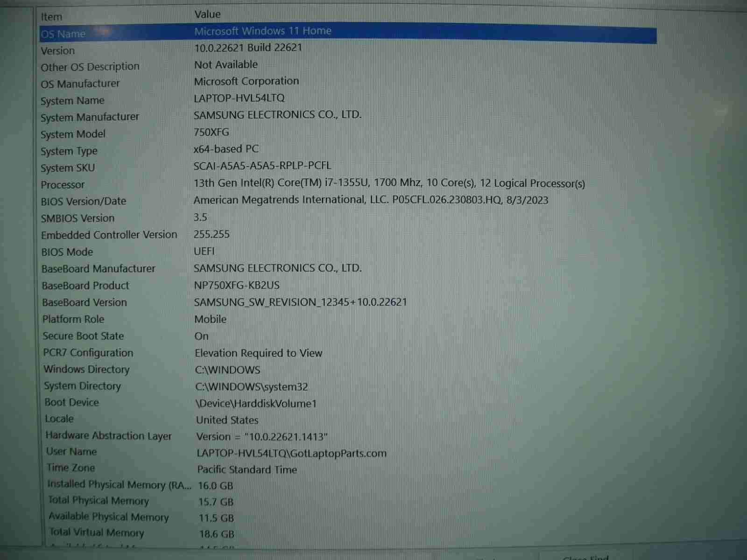The height and width of the screenshot is (560, 747).
Task: Select the System Name row
Action: pyautogui.click(x=72, y=101)
